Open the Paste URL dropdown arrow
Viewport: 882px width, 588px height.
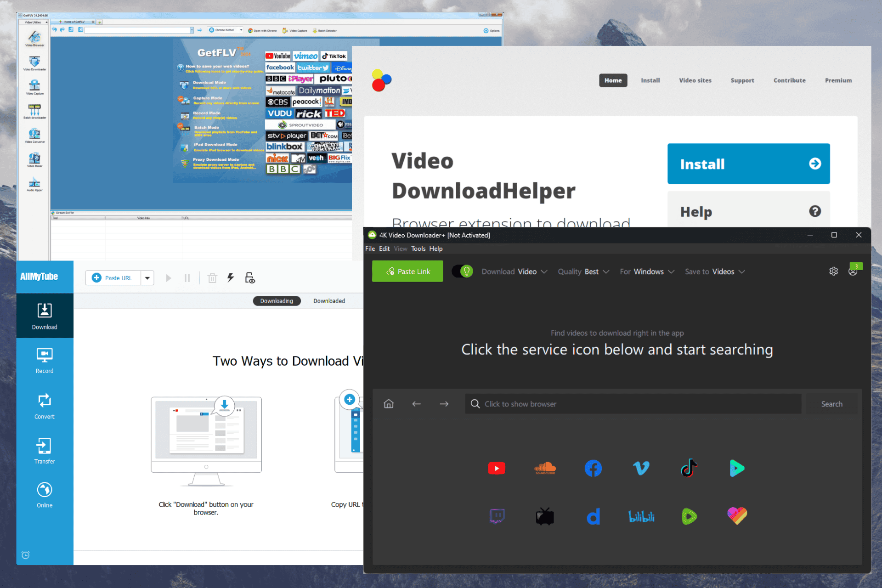[147, 278]
